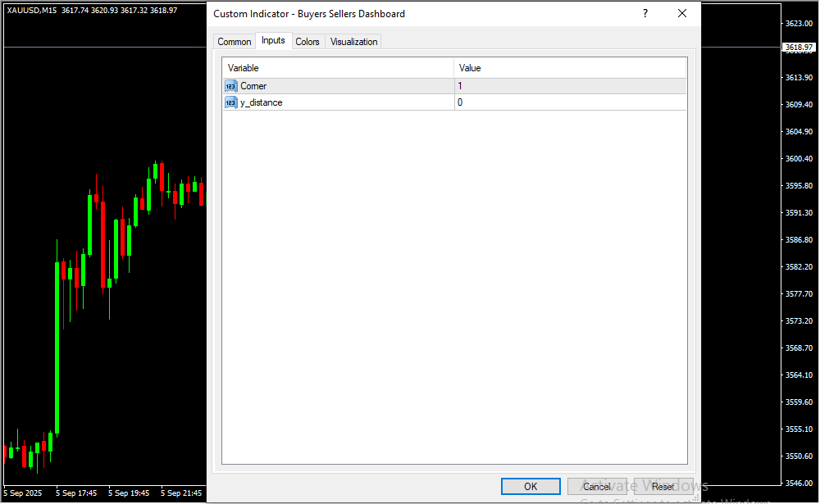Switch to the Common tab
Viewport: 820px width, 504px height.
[235, 42]
